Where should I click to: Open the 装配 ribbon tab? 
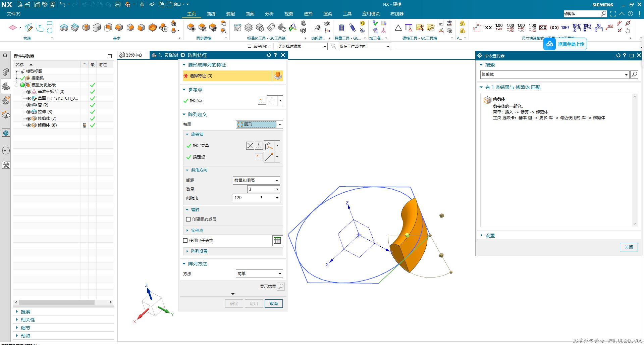click(230, 14)
